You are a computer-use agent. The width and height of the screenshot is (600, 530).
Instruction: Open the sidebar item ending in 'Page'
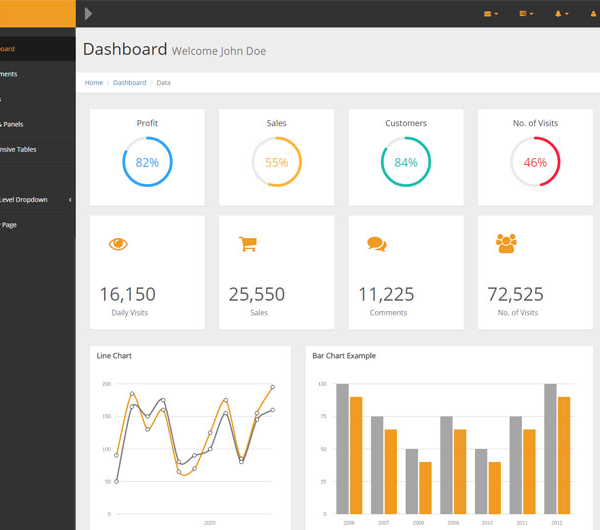pyautogui.click(x=38, y=225)
